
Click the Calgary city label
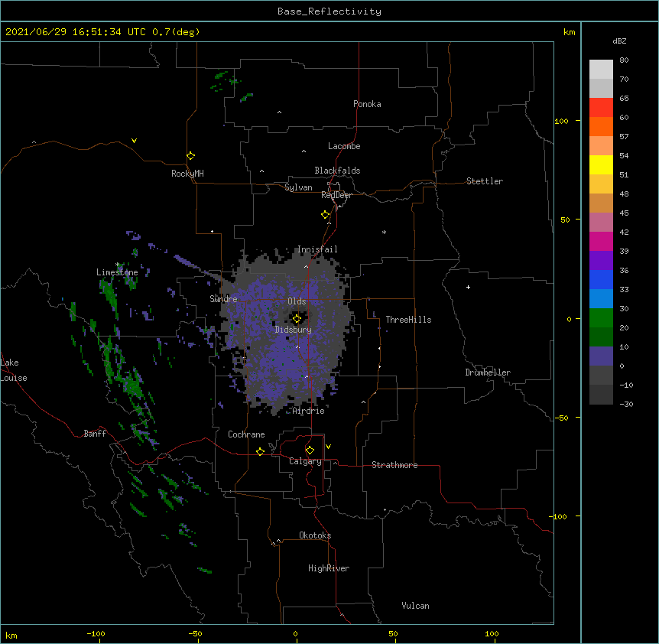click(305, 461)
